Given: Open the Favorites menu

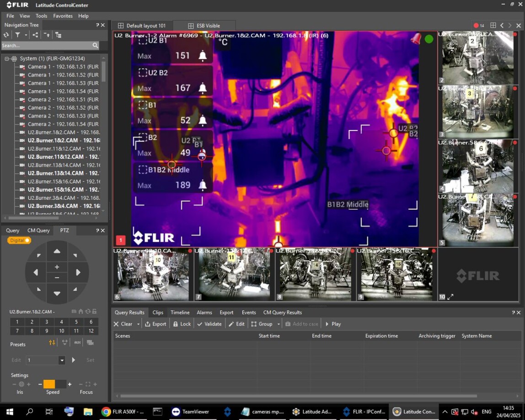Looking at the screenshot, I should [63, 16].
